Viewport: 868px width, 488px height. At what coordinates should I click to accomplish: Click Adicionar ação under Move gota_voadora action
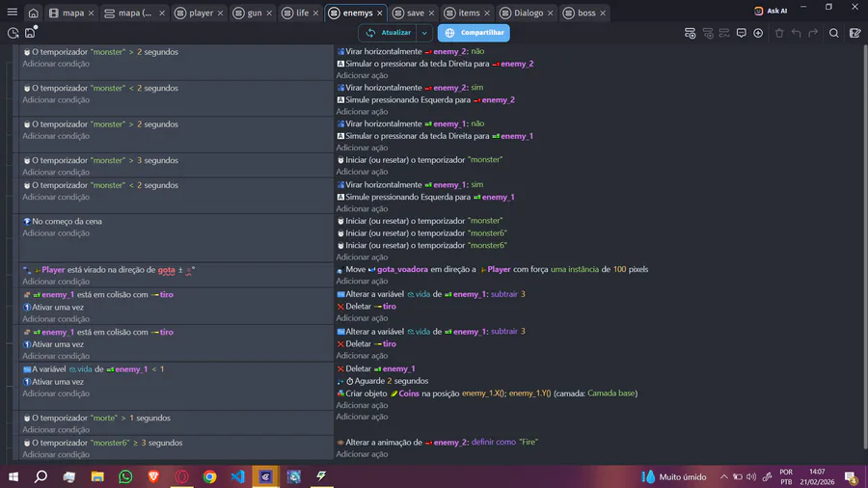362,281
